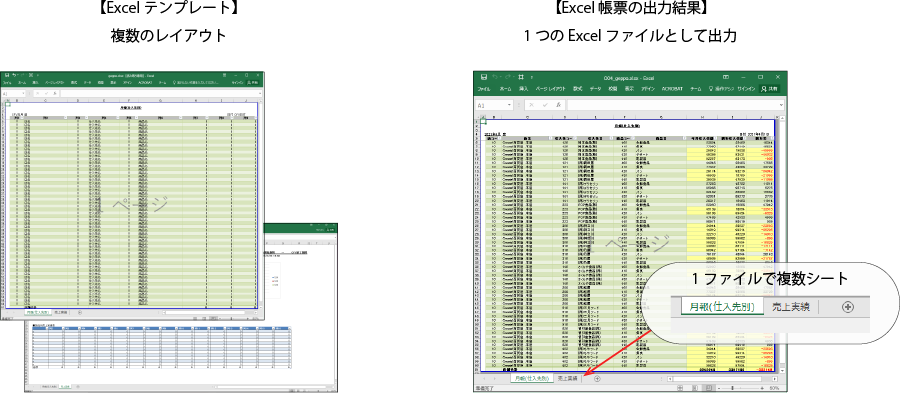Expand the formula bar in output window

(782, 105)
